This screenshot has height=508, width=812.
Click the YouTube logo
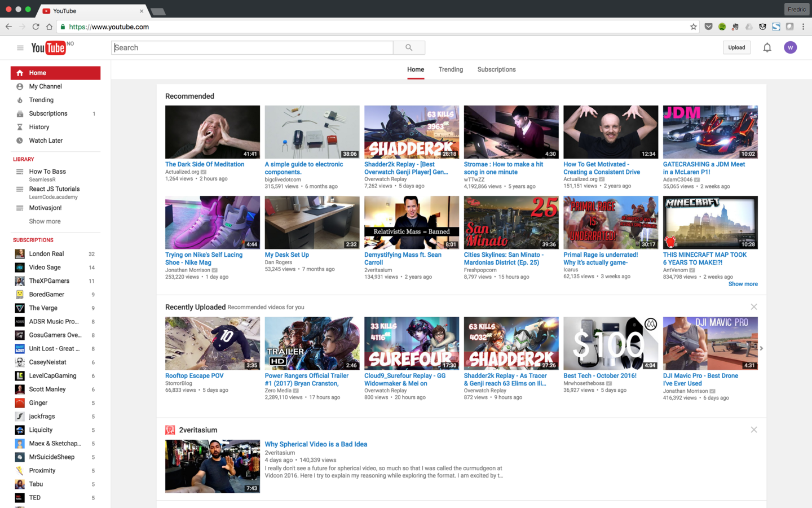pos(48,48)
